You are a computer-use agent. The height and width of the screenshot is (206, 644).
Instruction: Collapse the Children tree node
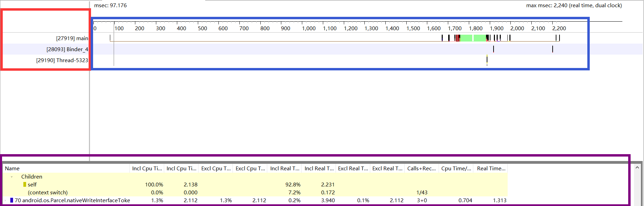click(12, 177)
